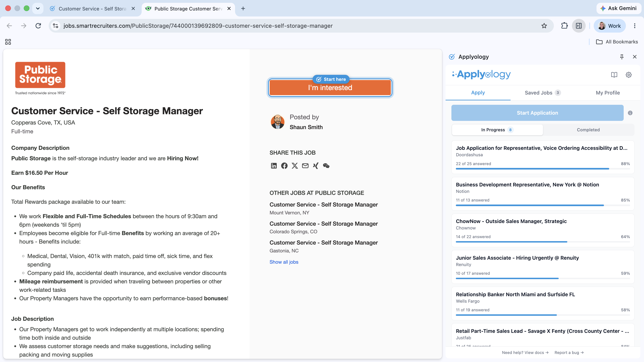Open a new browser tab

tap(243, 8)
